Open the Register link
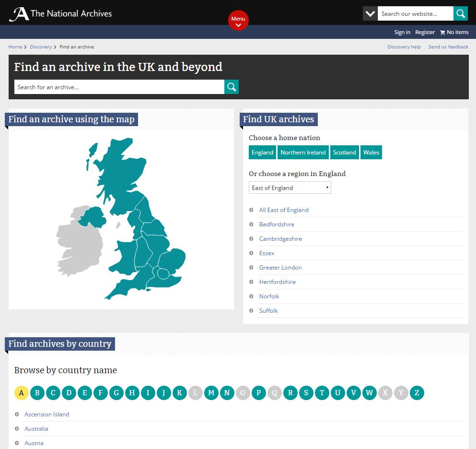This screenshot has height=449, width=476. (425, 32)
